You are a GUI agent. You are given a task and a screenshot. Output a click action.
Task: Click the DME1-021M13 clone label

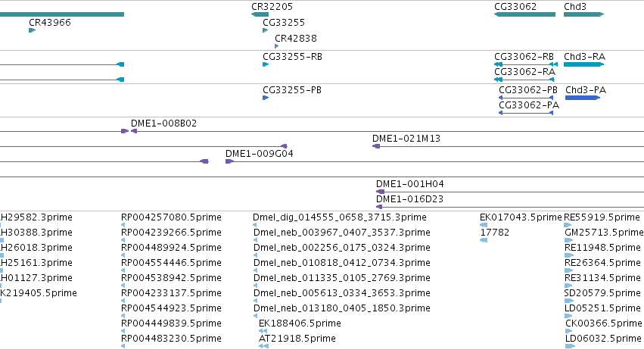(406, 139)
